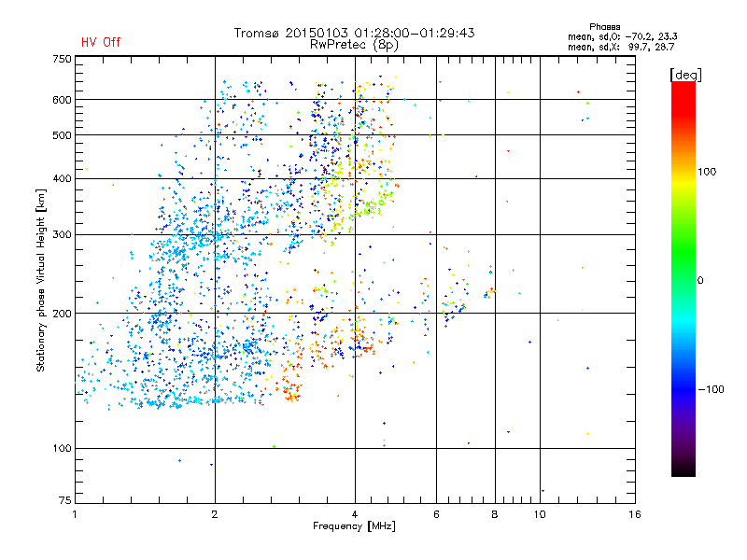Click y-axis tick label '300'
Image resolution: width=747 pixels, height=560 pixels.
pyautogui.click(x=62, y=234)
